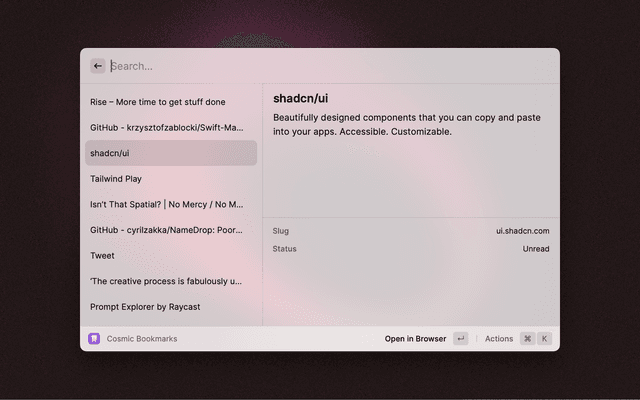This screenshot has width=640, height=400.
Task: Click the Return key icon
Action: (x=460, y=339)
